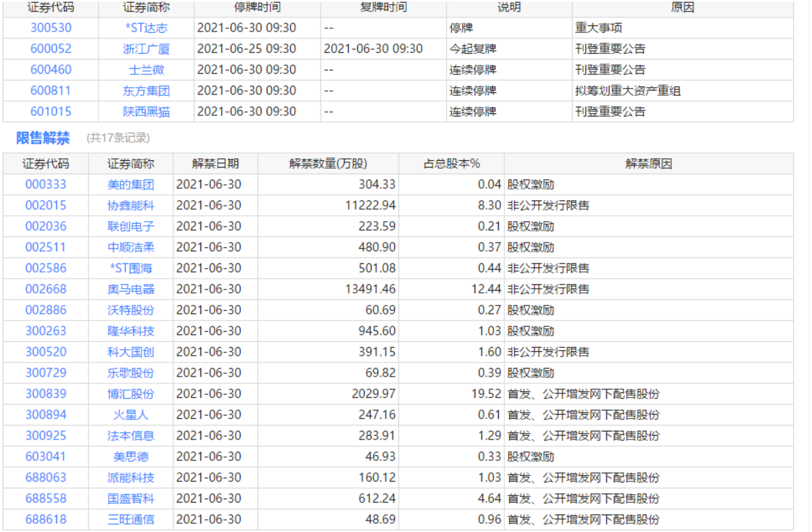Click stock code 300263

point(46,331)
